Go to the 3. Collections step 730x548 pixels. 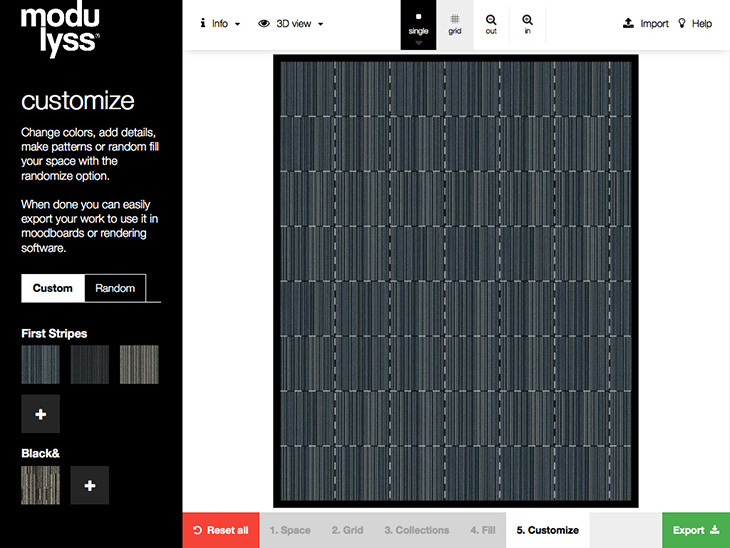pos(416,530)
